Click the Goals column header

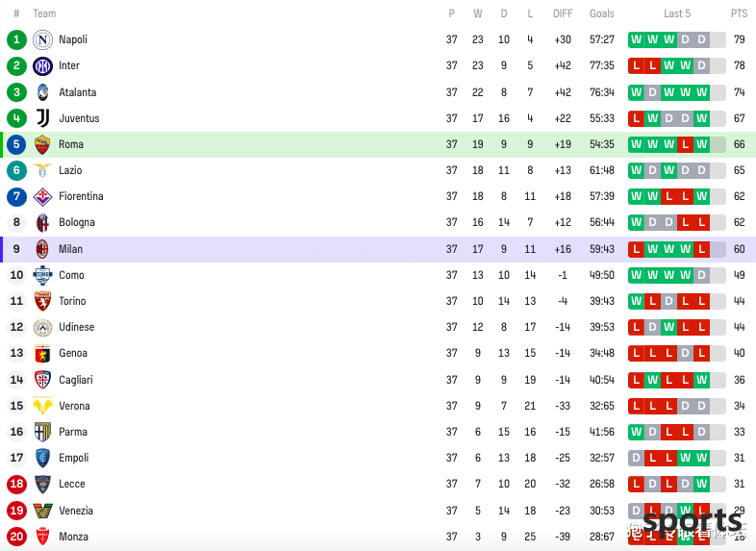[602, 13]
